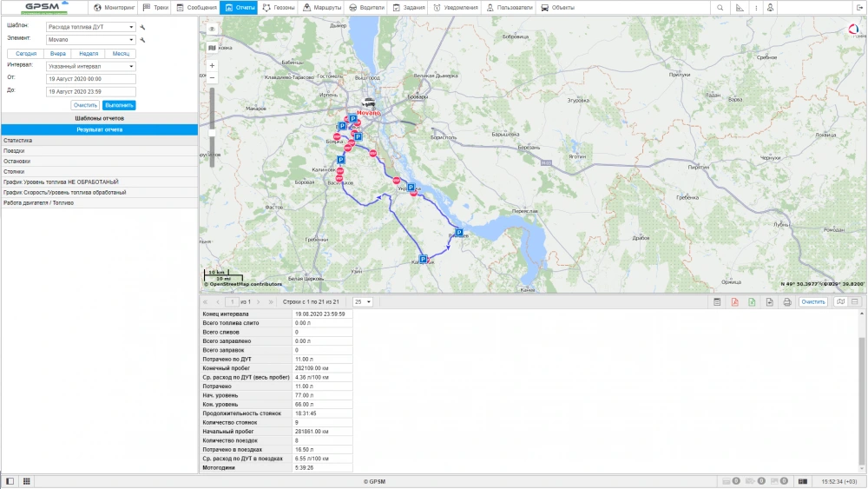868x489 pixels.
Task: Click wrench icon next to Шаблон dropdown
Action: click(x=142, y=27)
